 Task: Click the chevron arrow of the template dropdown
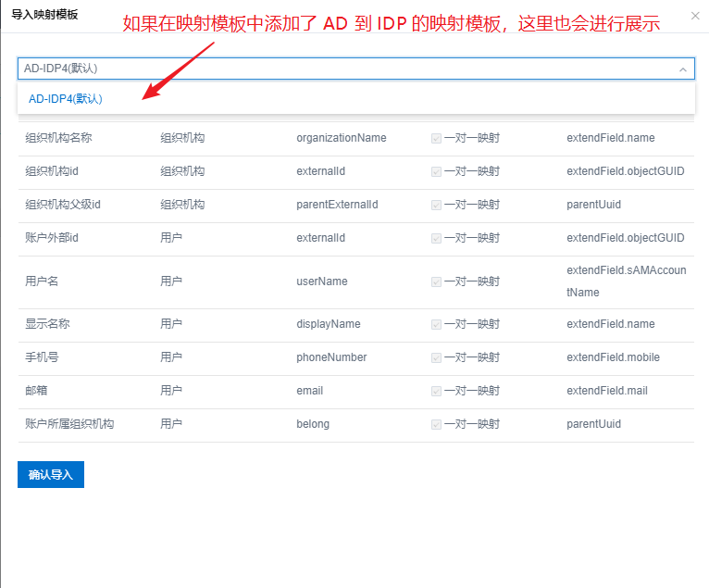pyautogui.click(x=683, y=69)
